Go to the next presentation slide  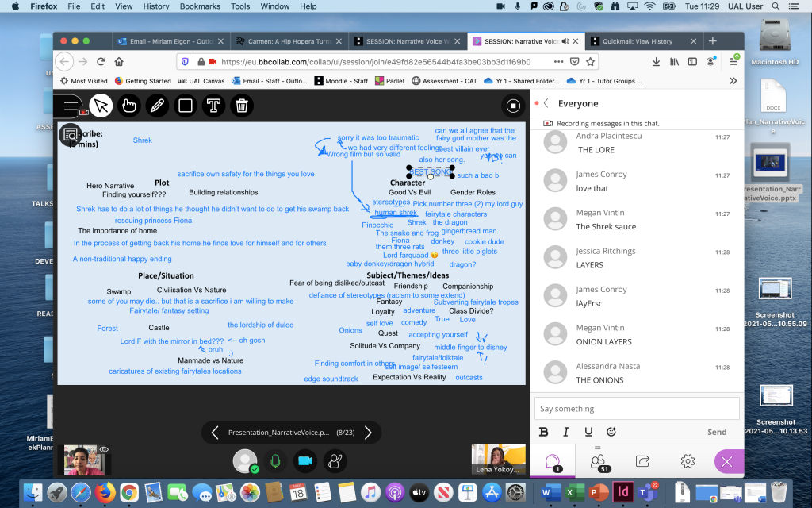pyautogui.click(x=368, y=433)
